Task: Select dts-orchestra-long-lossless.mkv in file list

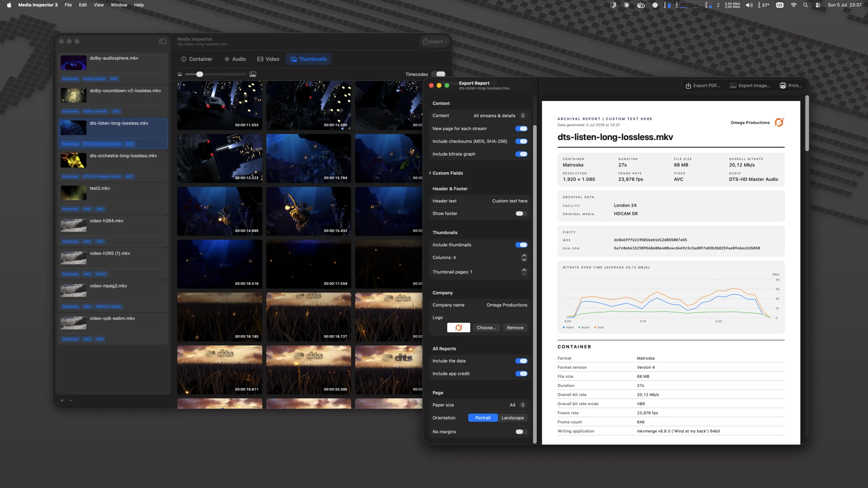Action: pos(113,166)
